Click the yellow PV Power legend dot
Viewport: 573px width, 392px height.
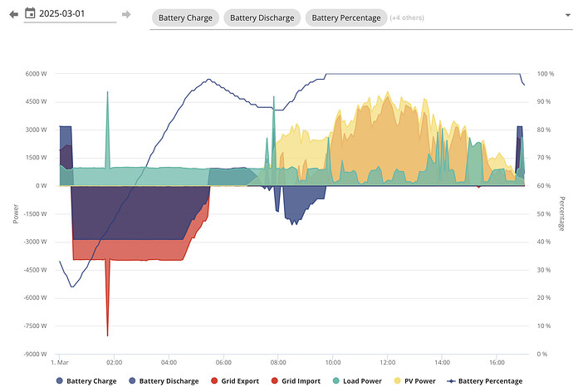pyautogui.click(x=397, y=380)
